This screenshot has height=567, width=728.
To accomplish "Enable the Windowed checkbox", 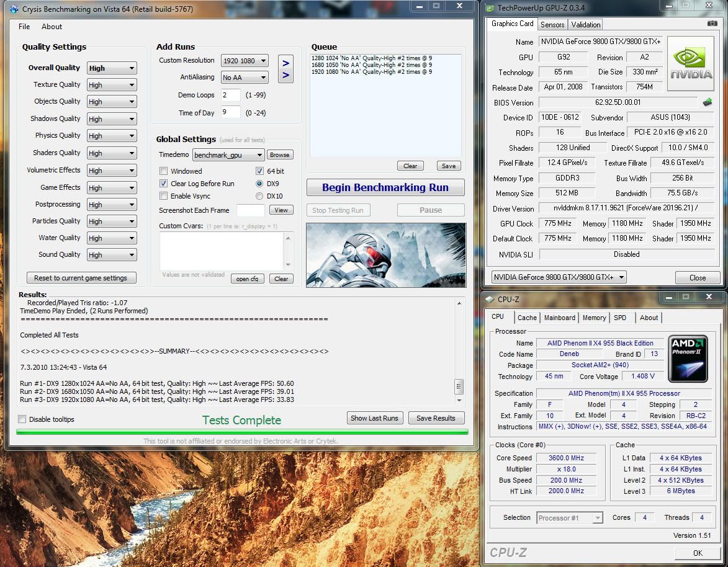I will tap(163, 171).
